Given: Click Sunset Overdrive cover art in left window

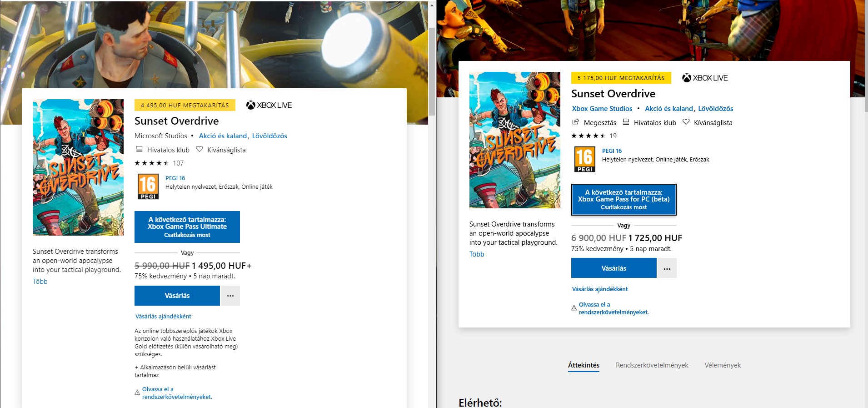Looking at the screenshot, I should tap(78, 167).
